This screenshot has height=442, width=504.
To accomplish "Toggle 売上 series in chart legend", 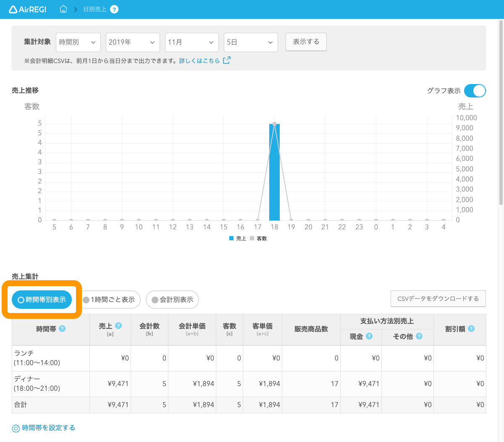I will [x=238, y=238].
